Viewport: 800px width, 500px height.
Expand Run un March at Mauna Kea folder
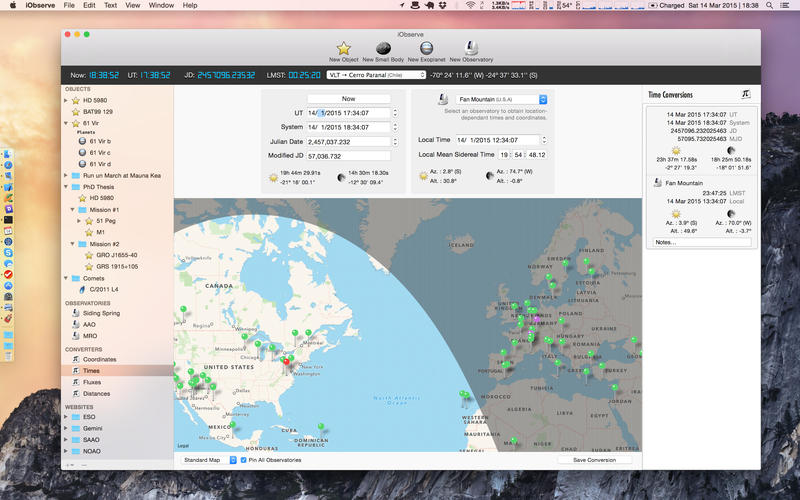click(66, 176)
